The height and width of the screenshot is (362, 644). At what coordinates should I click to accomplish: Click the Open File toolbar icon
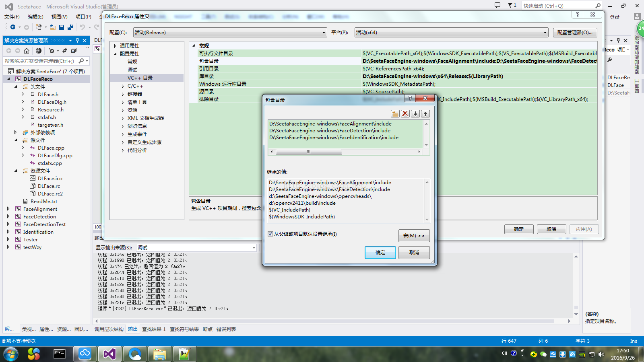pos(52,27)
